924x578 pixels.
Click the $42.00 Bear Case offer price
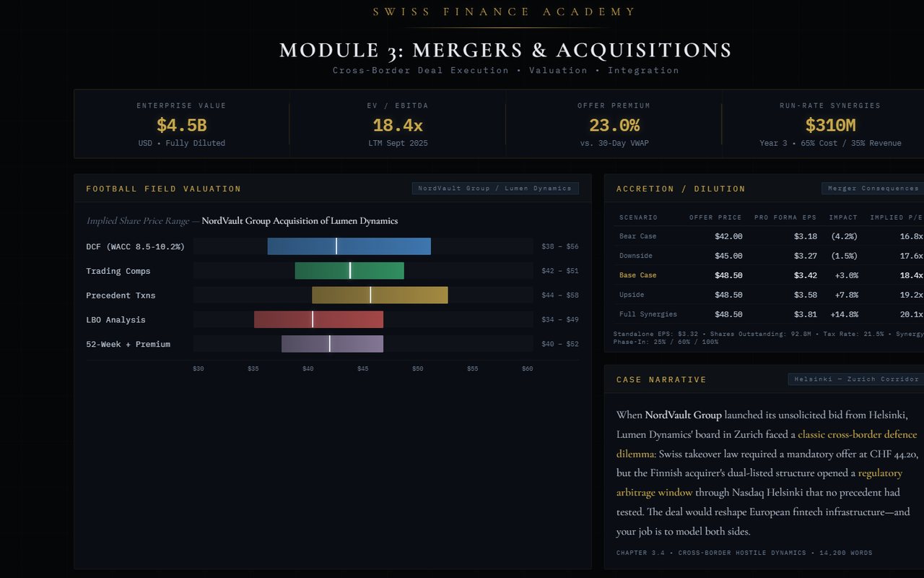(728, 236)
